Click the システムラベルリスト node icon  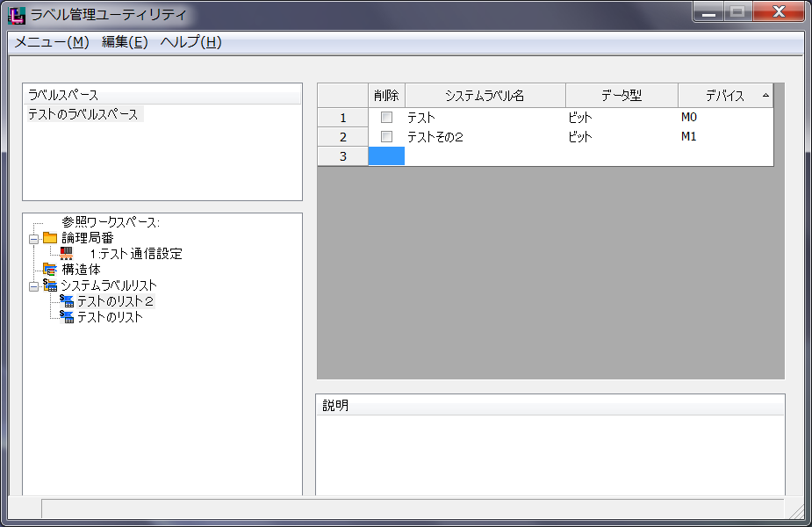(50, 285)
